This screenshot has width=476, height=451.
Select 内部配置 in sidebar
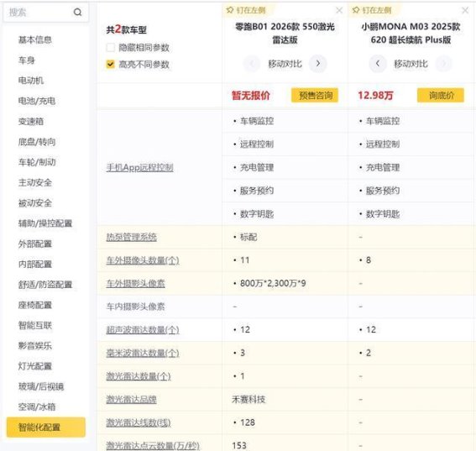pyautogui.click(x=35, y=264)
